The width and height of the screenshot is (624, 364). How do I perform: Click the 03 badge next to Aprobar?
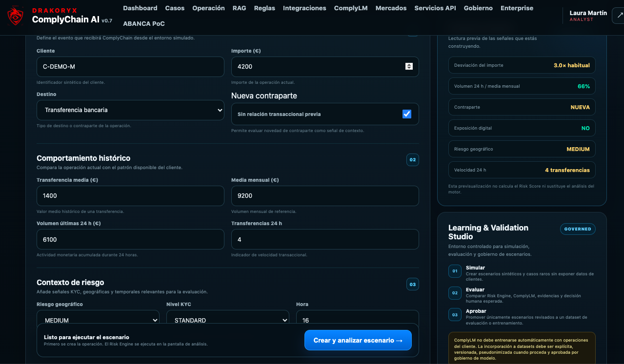(455, 315)
